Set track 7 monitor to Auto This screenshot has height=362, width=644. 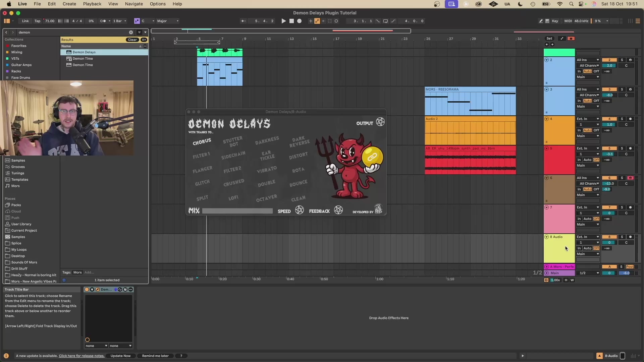587,219
